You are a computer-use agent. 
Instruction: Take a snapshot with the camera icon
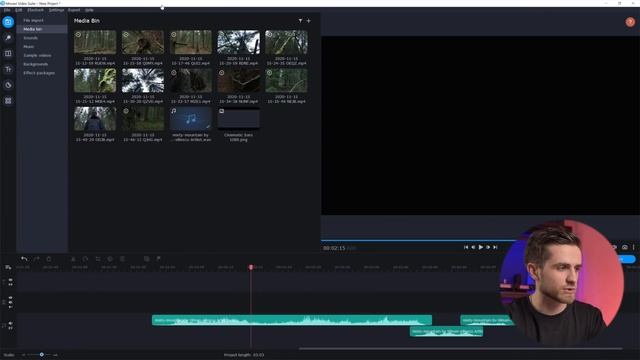tap(624, 247)
